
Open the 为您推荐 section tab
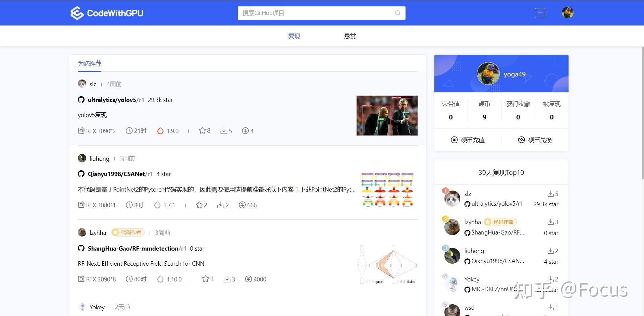click(89, 63)
